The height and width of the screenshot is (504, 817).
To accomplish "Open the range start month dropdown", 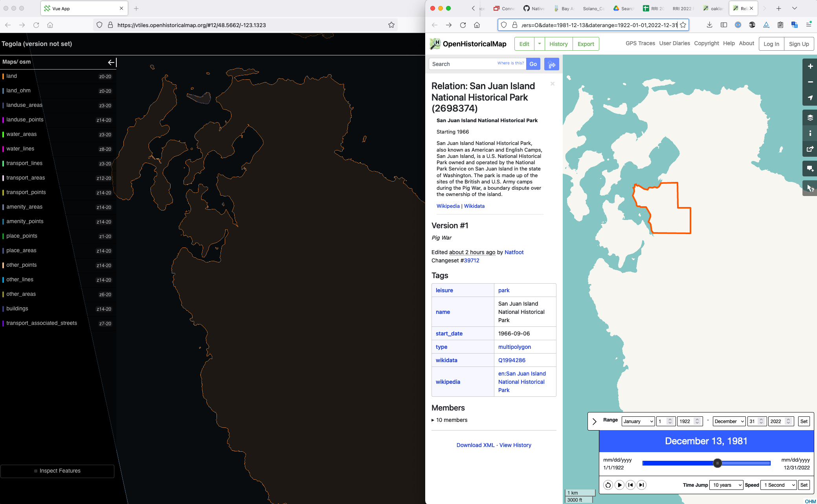I will pyautogui.click(x=638, y=421).
